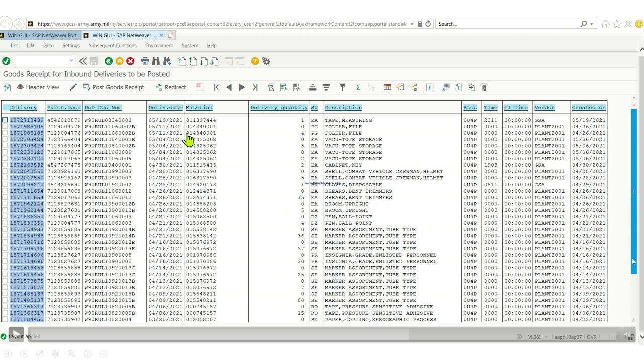The width and height of the screenshot is (644, 362).
Task: Click the Details magnifier icon
Action: tap(271, 87)
